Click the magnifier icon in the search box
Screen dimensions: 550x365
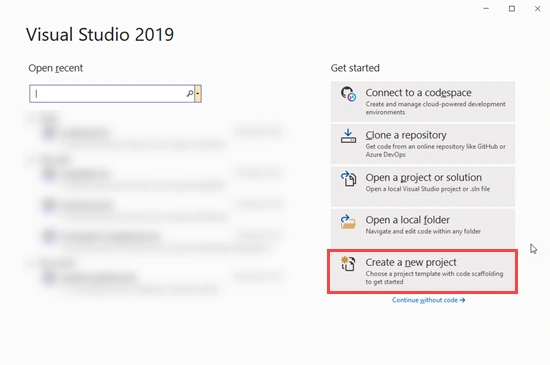pyautogui.click(x=190, y=93)
